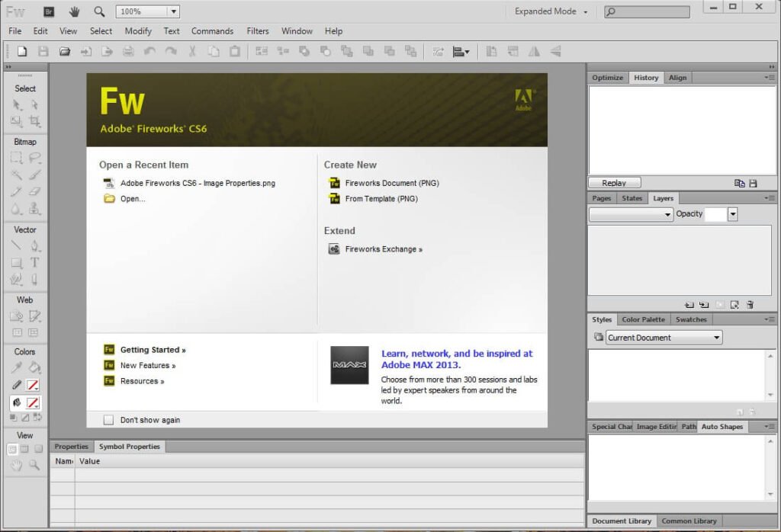Select the Pencil tool
The width and height of the screenshot is (781, 532).
[17, 191]
